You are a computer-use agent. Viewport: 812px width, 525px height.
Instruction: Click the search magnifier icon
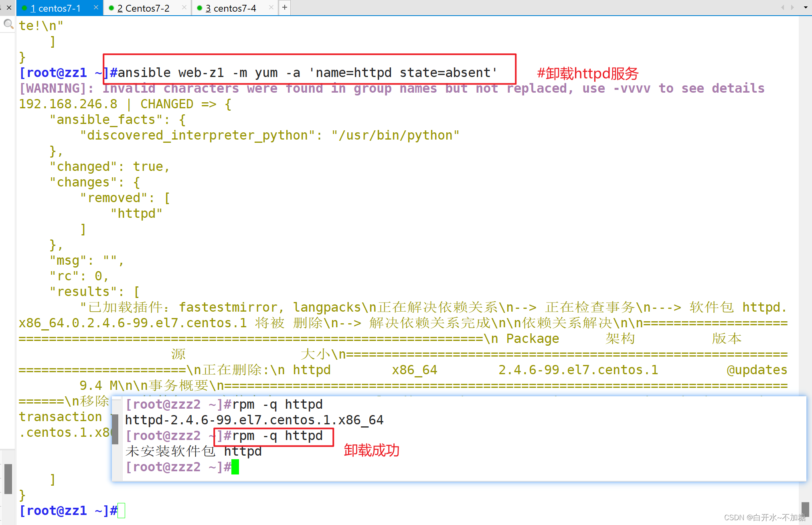click(8, 24)
